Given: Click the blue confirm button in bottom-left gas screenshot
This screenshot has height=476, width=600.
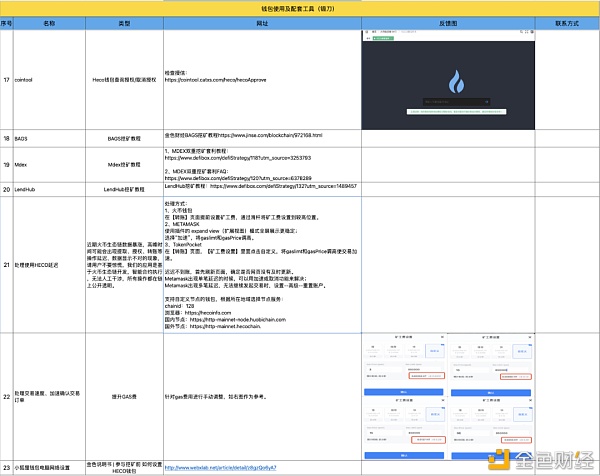Looking at the screenshot, I should point(404,455).
